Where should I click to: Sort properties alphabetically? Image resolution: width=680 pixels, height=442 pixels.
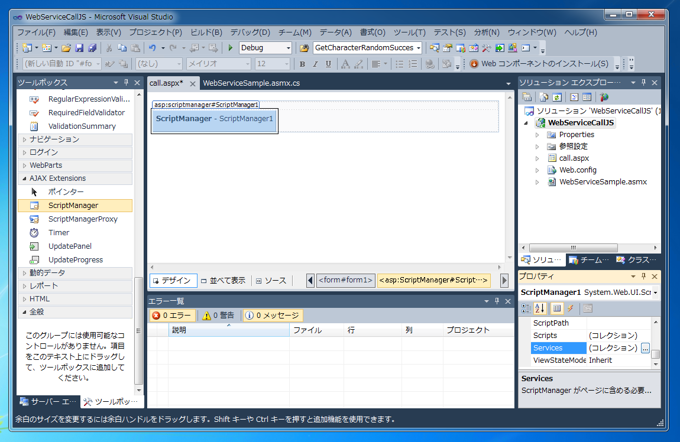pos(540,308)
